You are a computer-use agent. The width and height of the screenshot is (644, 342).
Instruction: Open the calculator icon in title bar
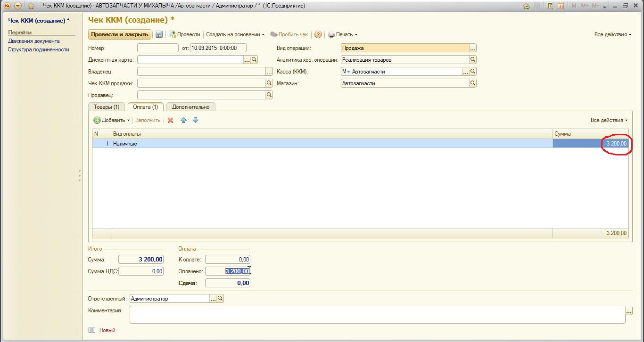click(550, 6)
